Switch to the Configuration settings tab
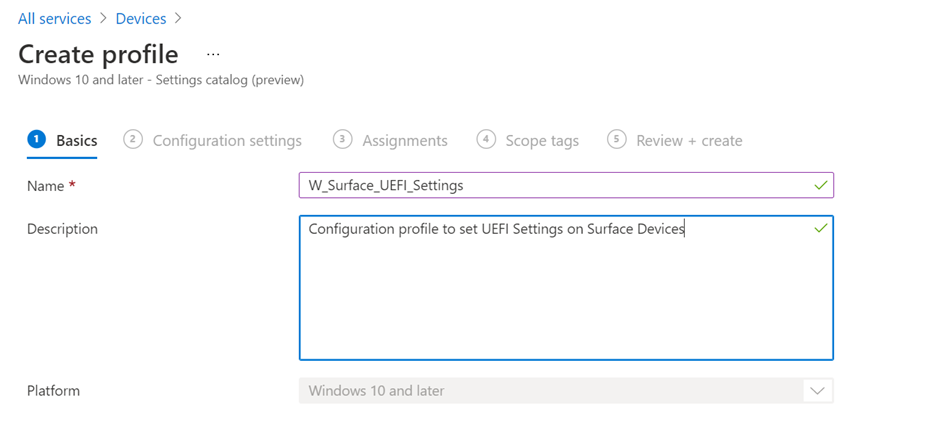The width and height of the screenshot is (940, 445). pyautogui.click(x=227, y=141)
